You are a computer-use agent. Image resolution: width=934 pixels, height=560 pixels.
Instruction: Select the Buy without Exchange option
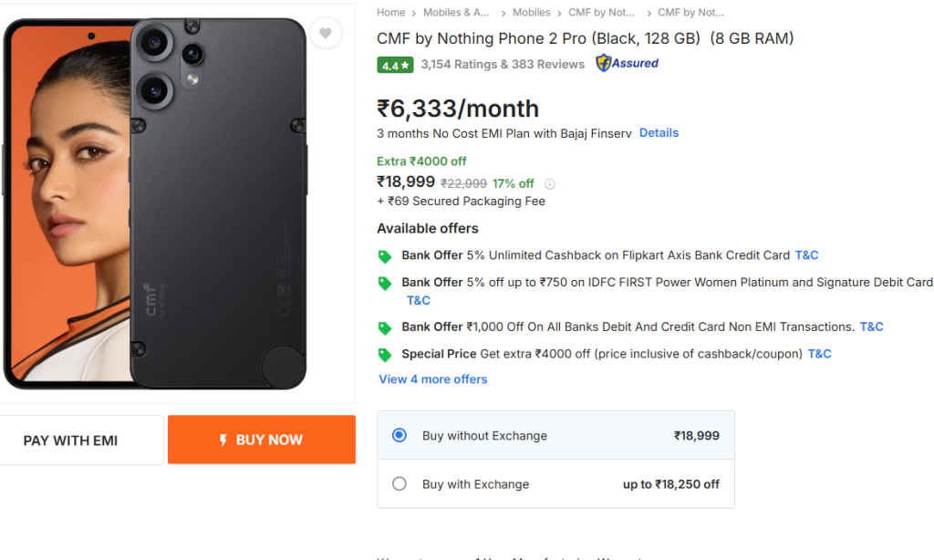coord(399,436)
